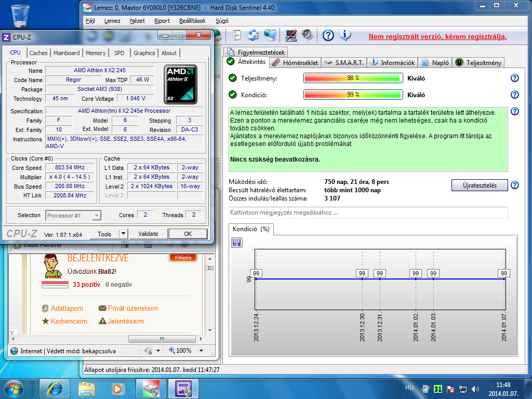Image resolution: width=532 pixels, height=399 pixels.
Task: Click the Kilépés logout button in browser
Action: pyautogui.click(x=183, y=258)
